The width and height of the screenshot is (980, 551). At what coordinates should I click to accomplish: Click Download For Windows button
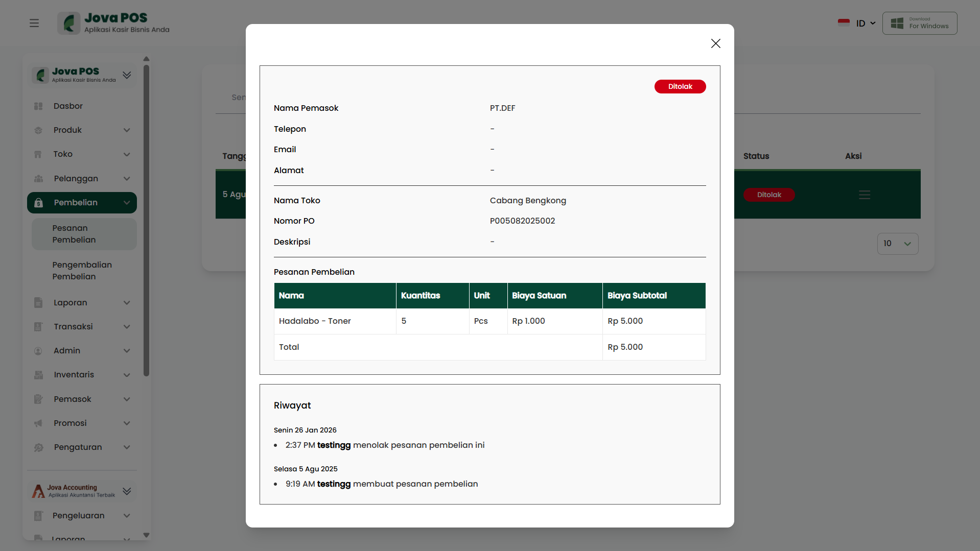point(919,23)
